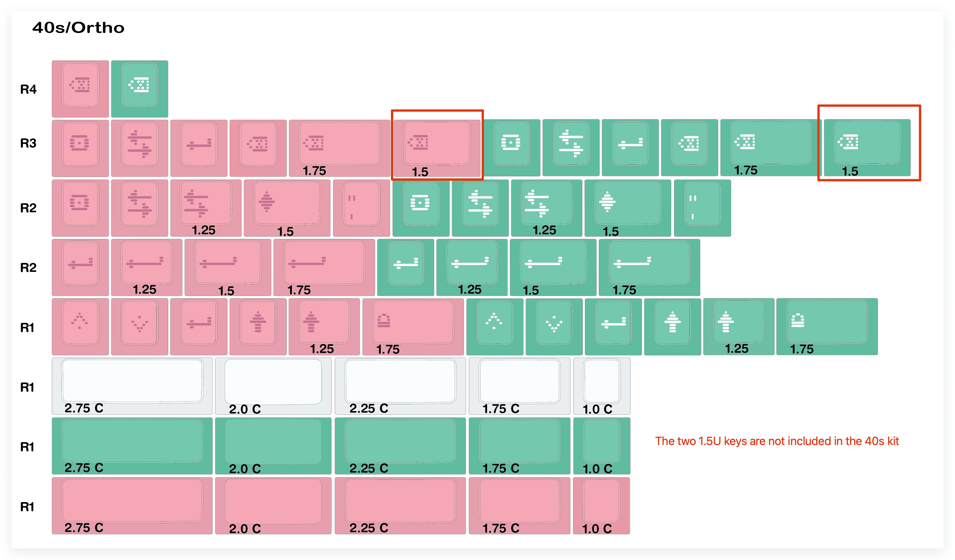Click the pink 1.0 C key
The width and height of the screenshot is (955, 560).
pyautogui.click(x=601, y=505)
